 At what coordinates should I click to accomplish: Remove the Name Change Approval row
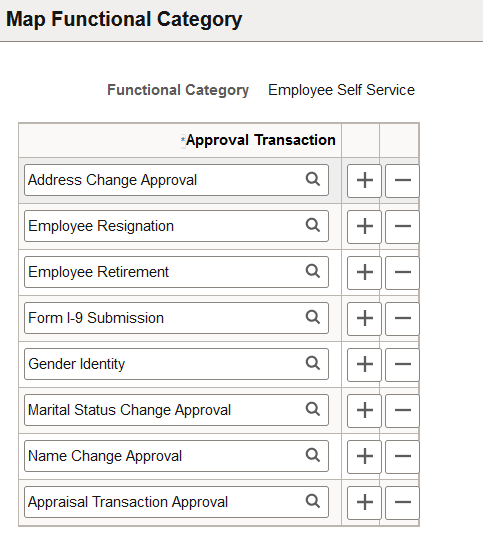pos(402,457)
